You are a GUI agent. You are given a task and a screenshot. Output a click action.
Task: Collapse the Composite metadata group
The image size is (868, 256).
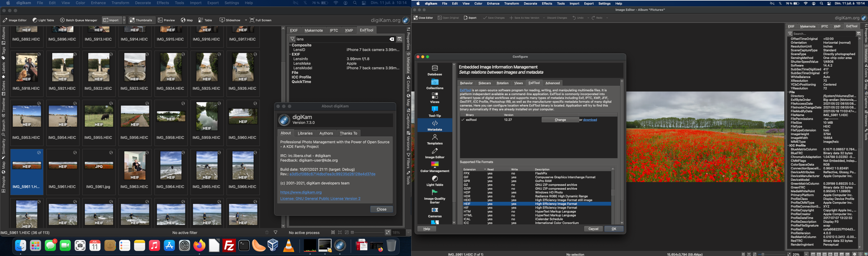click(x=290, y=45)
